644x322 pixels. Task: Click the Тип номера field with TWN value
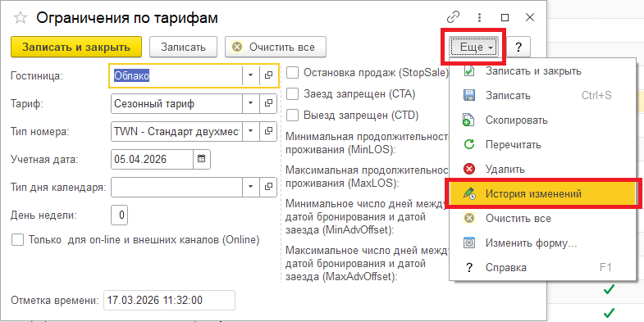click(176, 131)
